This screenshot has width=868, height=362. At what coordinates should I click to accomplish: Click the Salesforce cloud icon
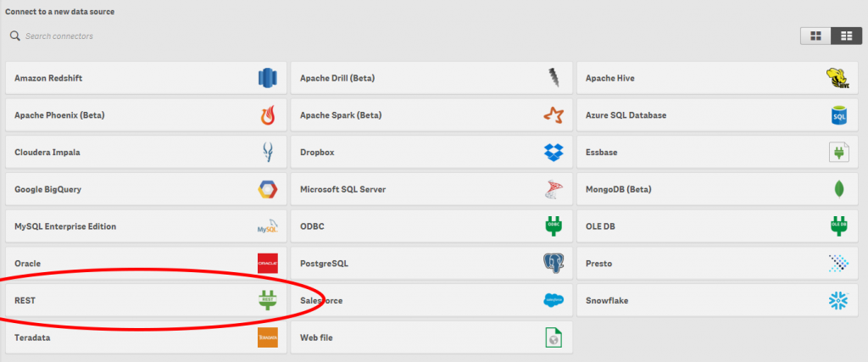pyautogui.click(x=554, y=301)
